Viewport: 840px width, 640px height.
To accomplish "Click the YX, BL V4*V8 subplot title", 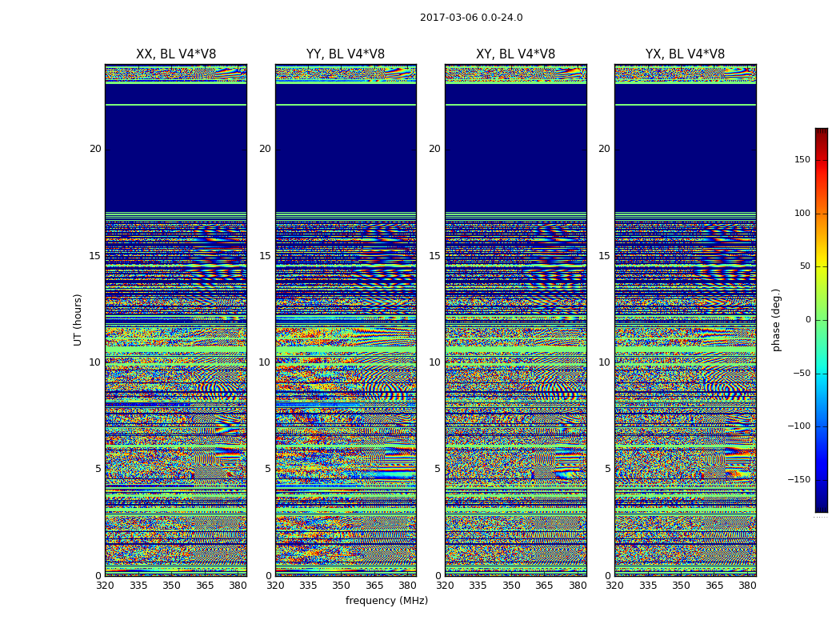I will (685, 54).
